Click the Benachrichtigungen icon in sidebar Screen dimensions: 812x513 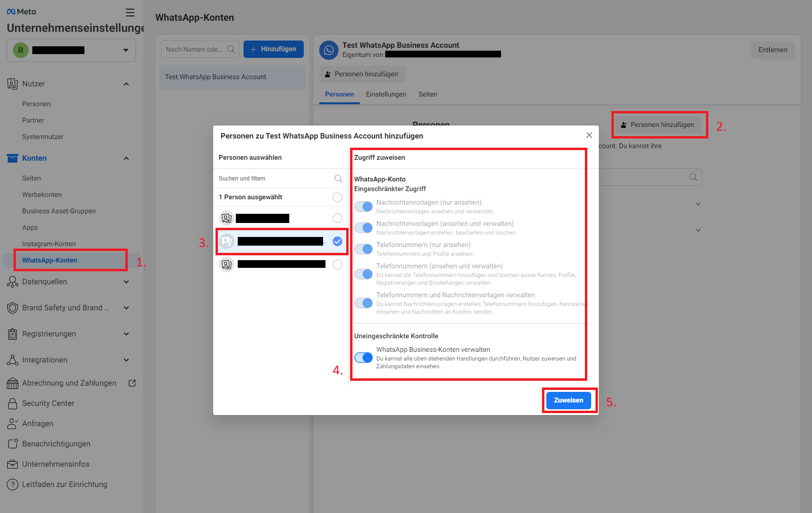click(13, 444)
